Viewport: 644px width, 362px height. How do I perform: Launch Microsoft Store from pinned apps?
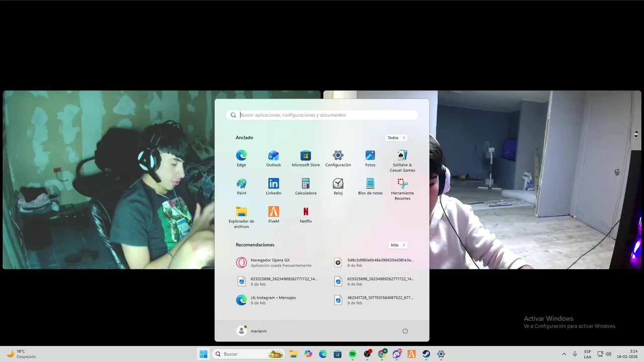[306, 158]
